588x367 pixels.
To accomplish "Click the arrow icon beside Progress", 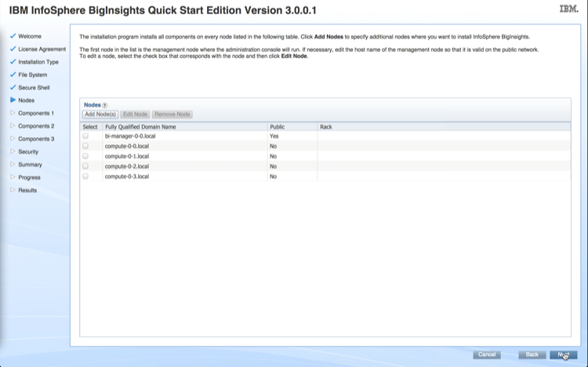I will point(13,177).
